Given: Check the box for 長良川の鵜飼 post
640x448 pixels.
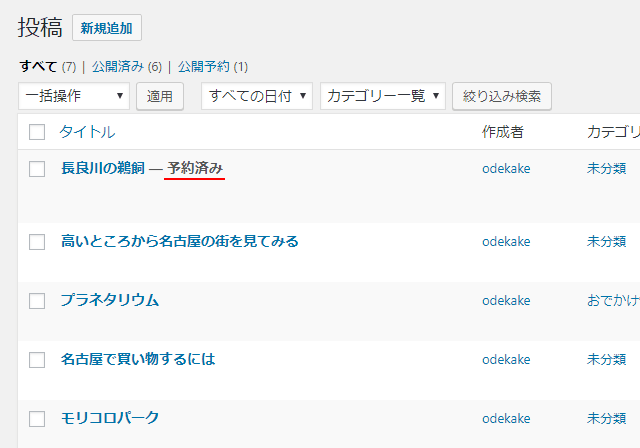Looking at the screenshot, I should [38, 169].
